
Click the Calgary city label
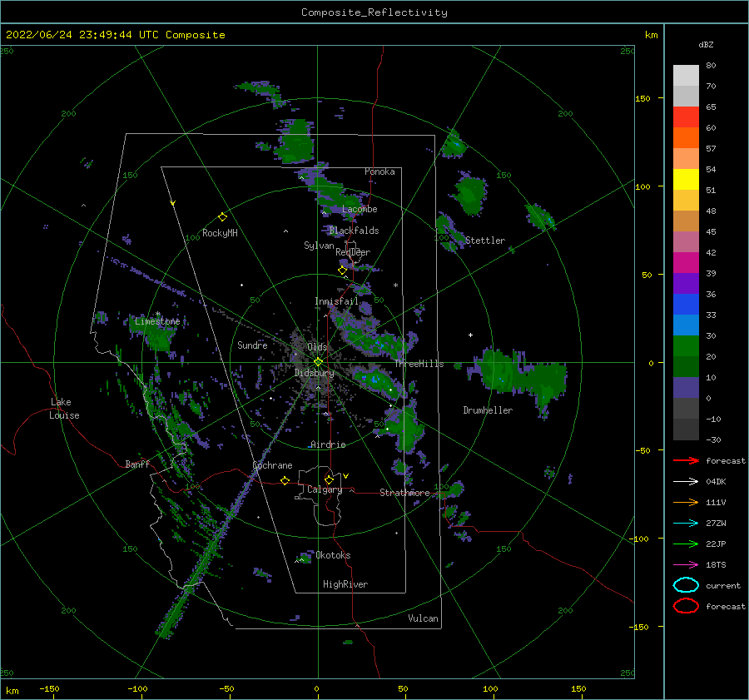coord(325,489)
